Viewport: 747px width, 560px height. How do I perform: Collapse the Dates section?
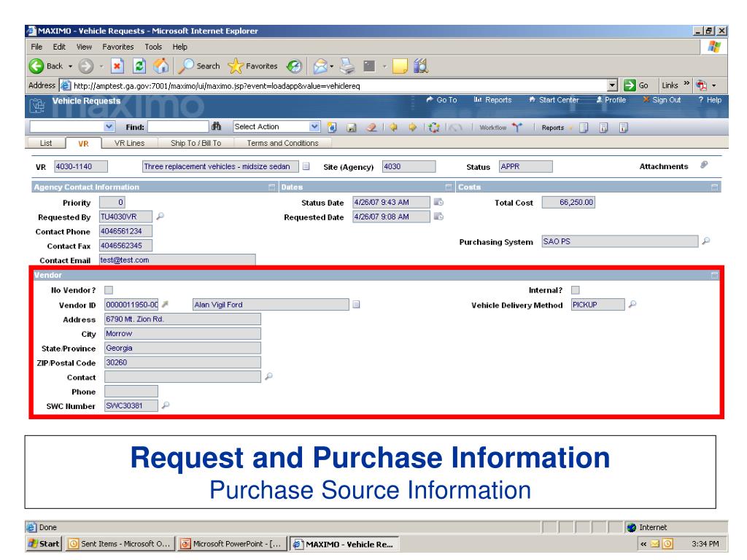click(449, 187)
